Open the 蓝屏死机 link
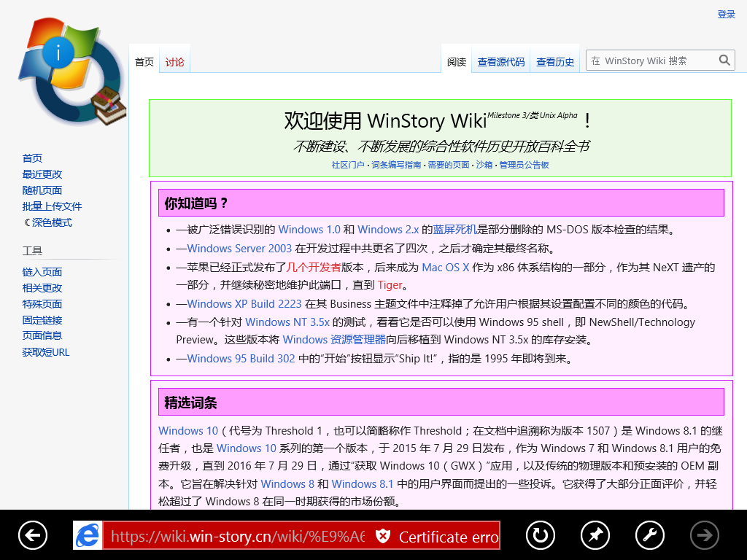747x560 pixels. 455,230
